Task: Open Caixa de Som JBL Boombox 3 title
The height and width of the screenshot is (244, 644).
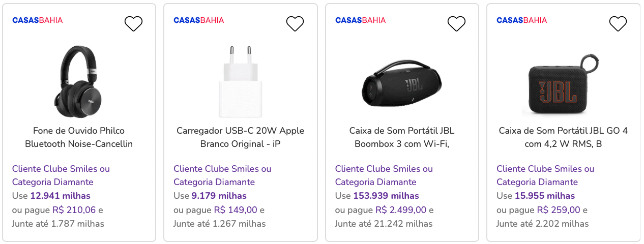Action: 402,137
